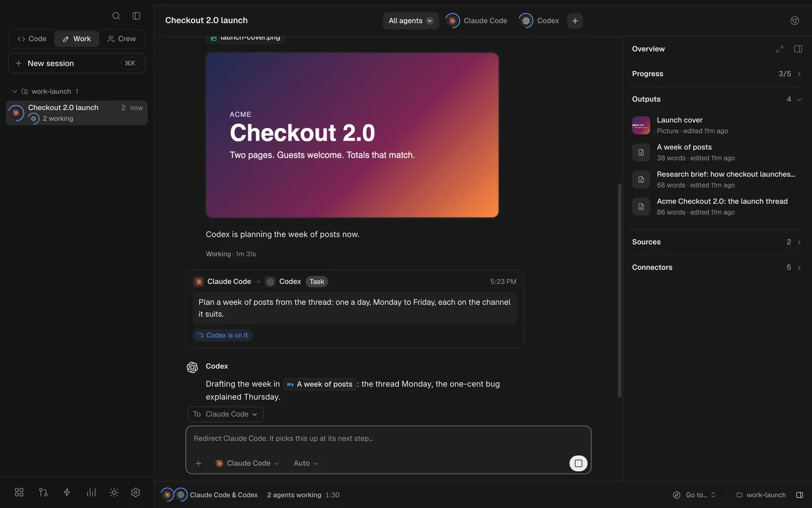Show the Claude Code agent view in the header
812x508 pixels.
[x=477, y=21]
